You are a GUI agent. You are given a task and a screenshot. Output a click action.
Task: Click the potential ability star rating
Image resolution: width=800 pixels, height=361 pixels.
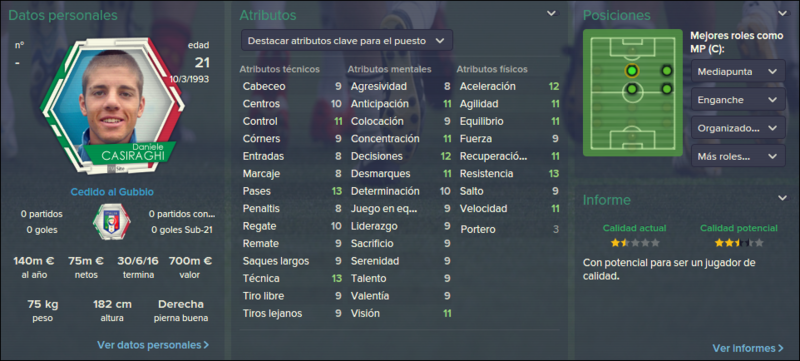739,243
